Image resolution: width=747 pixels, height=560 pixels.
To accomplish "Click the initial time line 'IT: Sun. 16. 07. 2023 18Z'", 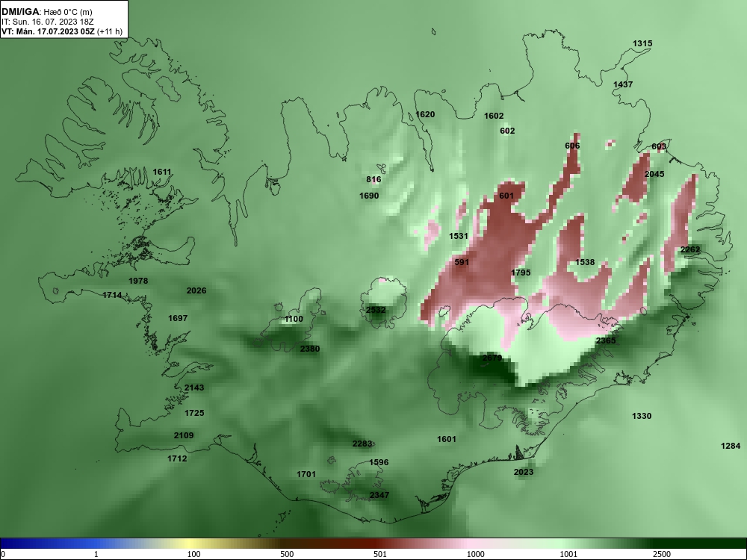I will [47, 22].
